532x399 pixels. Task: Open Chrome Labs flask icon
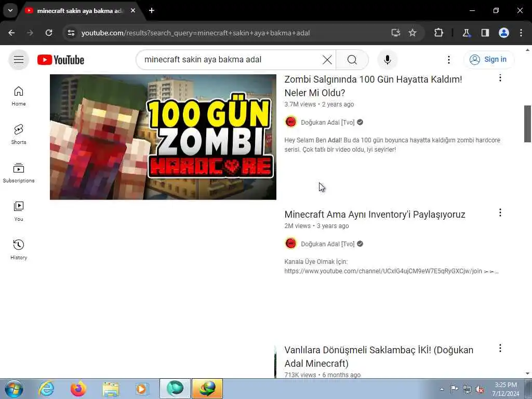pyautogui.click(x=466, y=33)
